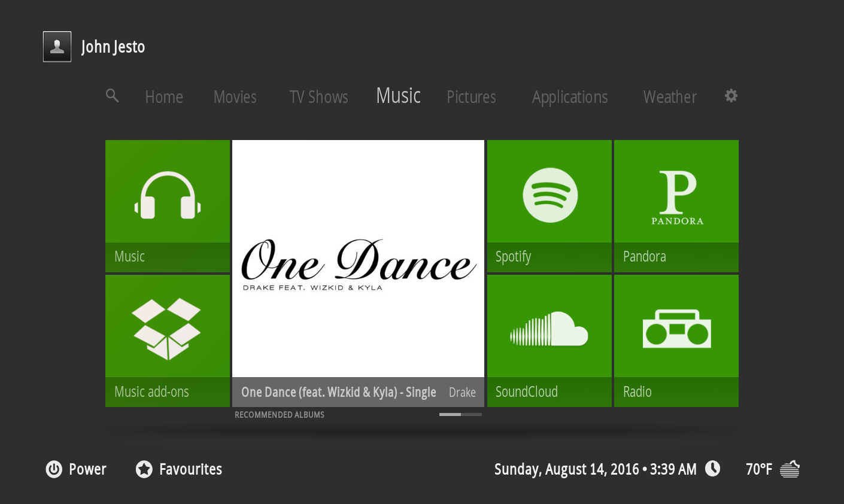Viewport: 844px width, 504px height.
Task: Click the John Jesto profile avatar
Action: [x=57, y=47]
